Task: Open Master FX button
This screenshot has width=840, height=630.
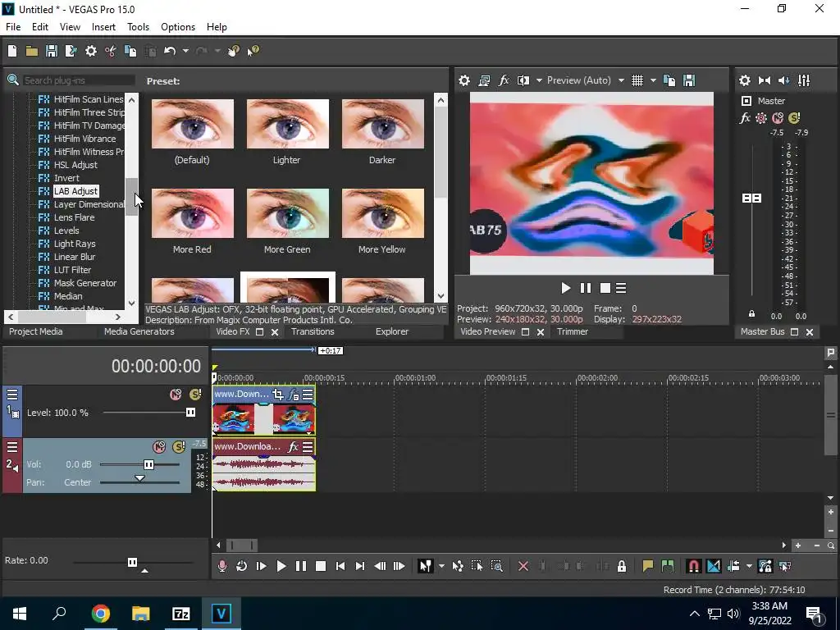Action: (745, 118)
